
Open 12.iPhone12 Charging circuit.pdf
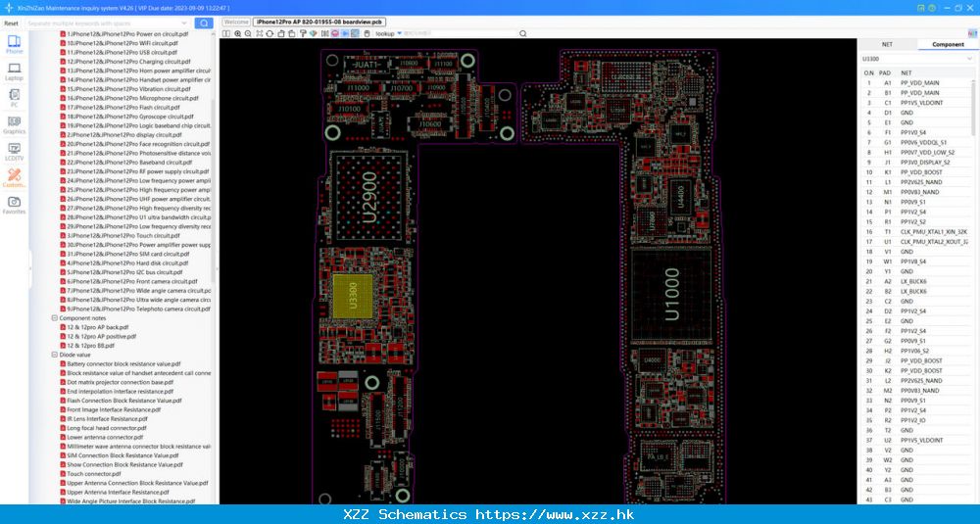(x=123, y=62)
